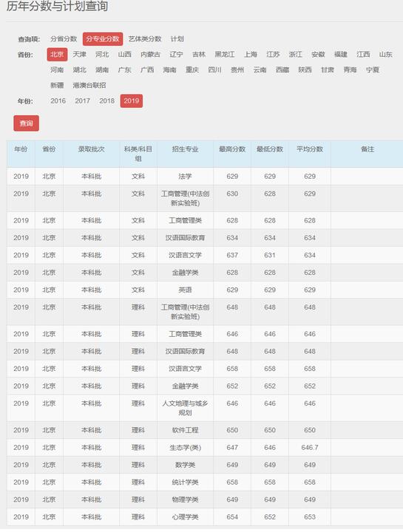Select 天津 province filter
The width and height of the screenshot is (403, 532).
(x=79, y=54)
